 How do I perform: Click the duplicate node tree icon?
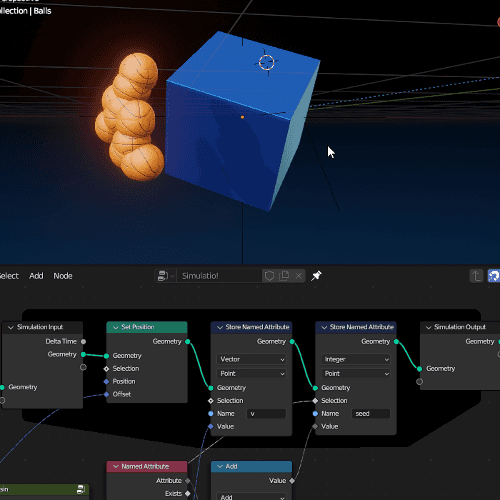tap(284, 276)
